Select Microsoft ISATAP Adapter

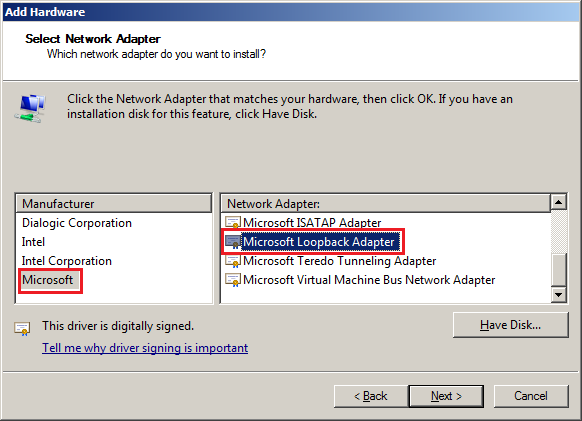pos(312,222)
